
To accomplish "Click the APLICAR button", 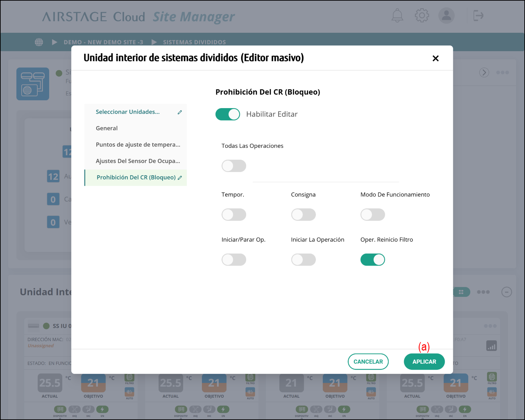I will coord(424,362).
